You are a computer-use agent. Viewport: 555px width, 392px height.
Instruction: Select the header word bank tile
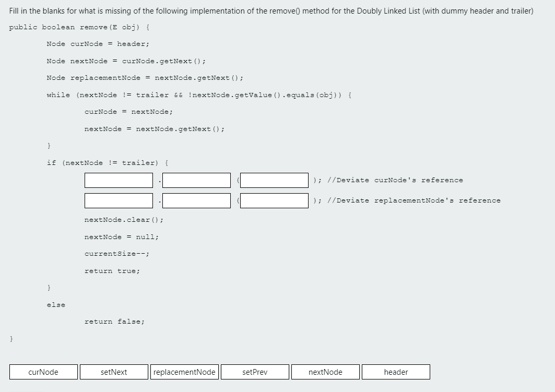[396, 372]
